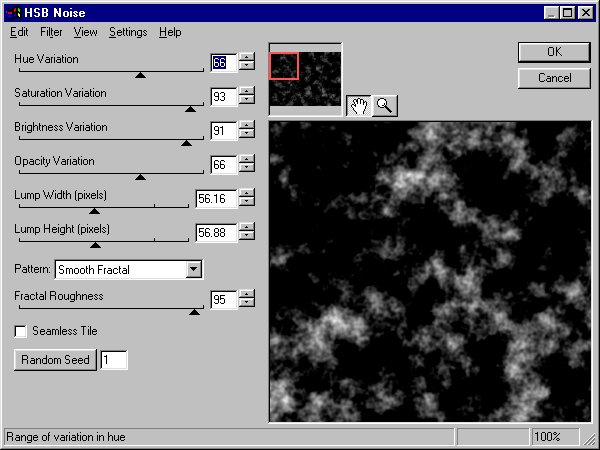
Task: Click the Hue Variation slider handle
Action: click(x=140, y=74)
